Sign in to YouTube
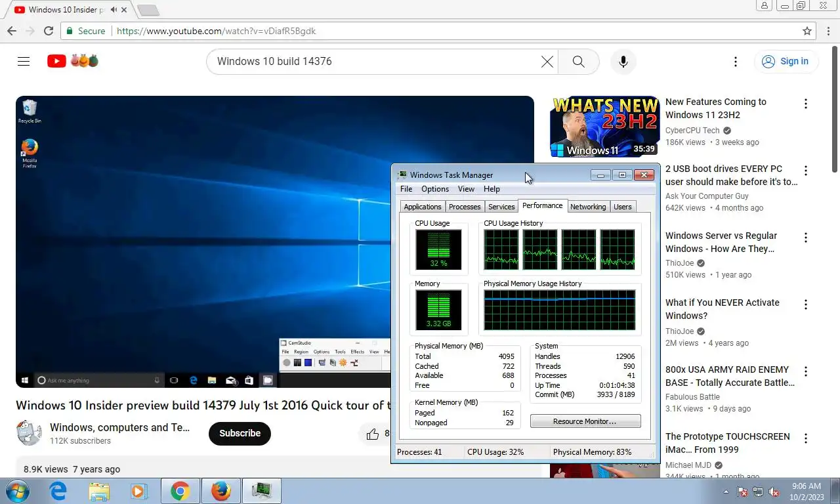The image size is (840, 504). click(x=786, y=61)
